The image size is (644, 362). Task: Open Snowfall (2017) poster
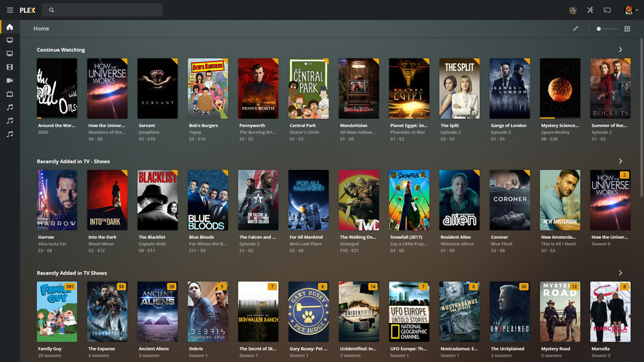point(409,200)
